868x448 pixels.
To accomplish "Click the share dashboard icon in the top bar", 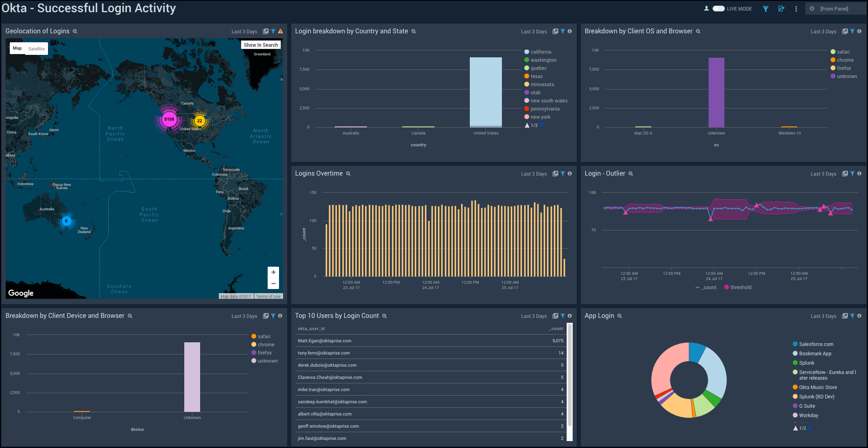I will tap(781, 8).
